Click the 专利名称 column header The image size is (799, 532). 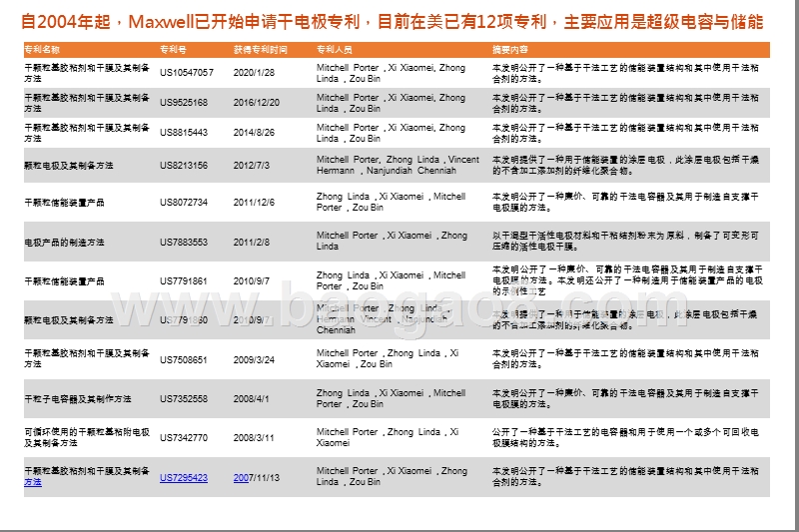(42, 49)
